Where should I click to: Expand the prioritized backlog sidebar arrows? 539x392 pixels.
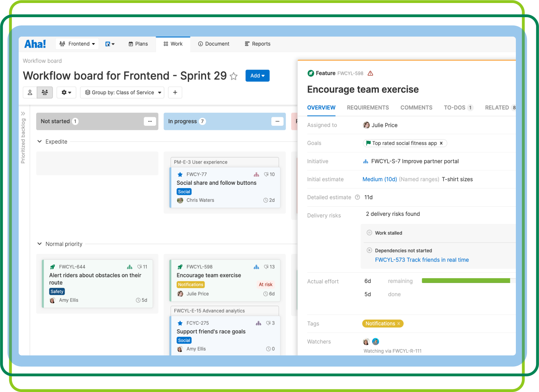(x=23, y=113)
